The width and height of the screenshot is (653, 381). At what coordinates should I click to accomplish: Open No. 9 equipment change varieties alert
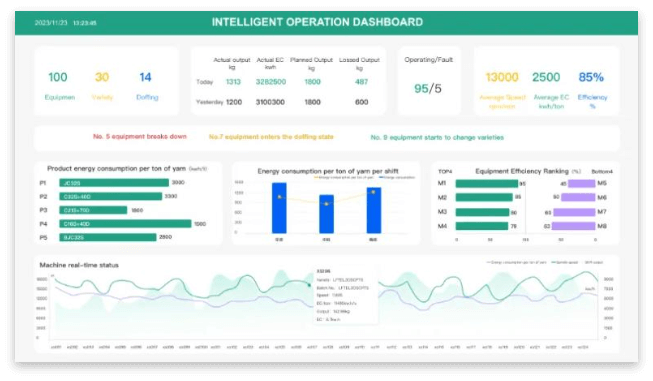coord(437,137)
